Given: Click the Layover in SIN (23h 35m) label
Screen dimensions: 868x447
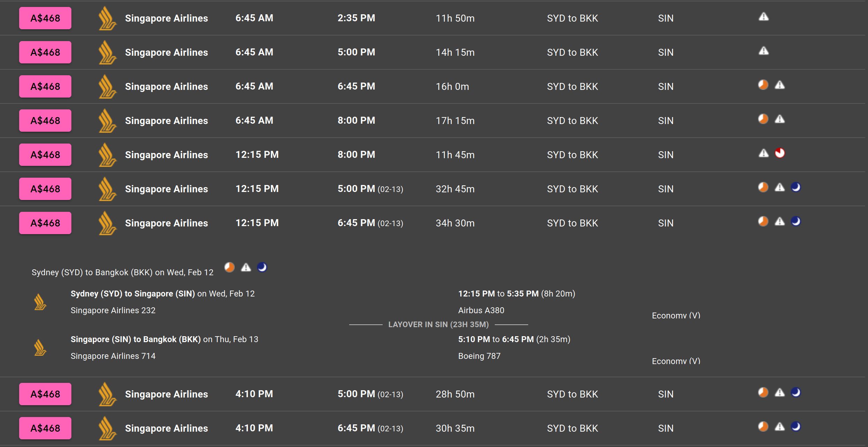Looking at the screenshot, I should click(x=438, y=324).
